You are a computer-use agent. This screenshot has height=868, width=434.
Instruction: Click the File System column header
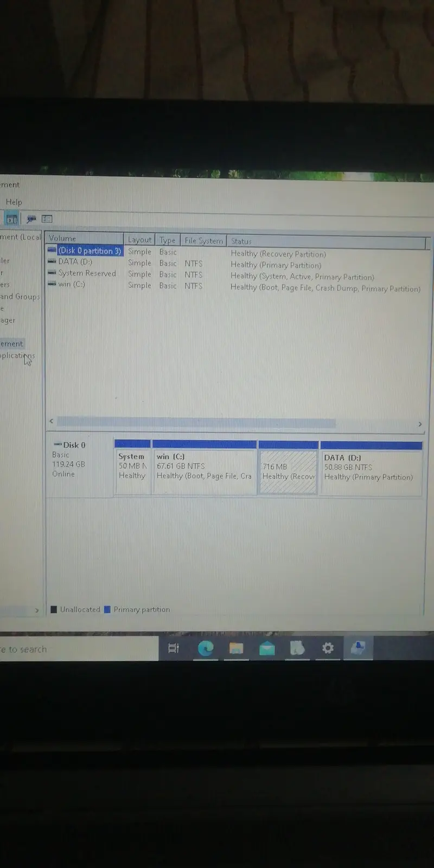point(203,240)
